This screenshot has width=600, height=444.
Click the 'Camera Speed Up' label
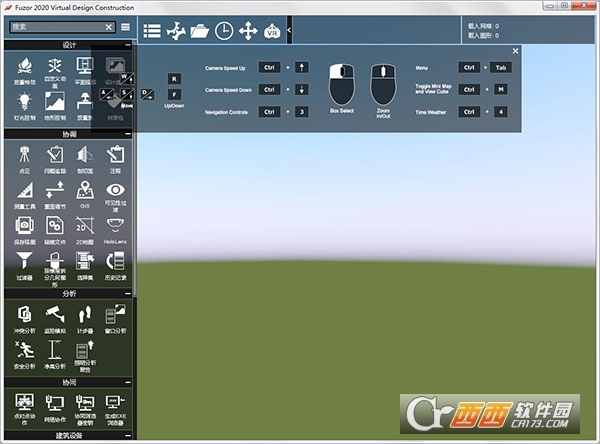225,68
